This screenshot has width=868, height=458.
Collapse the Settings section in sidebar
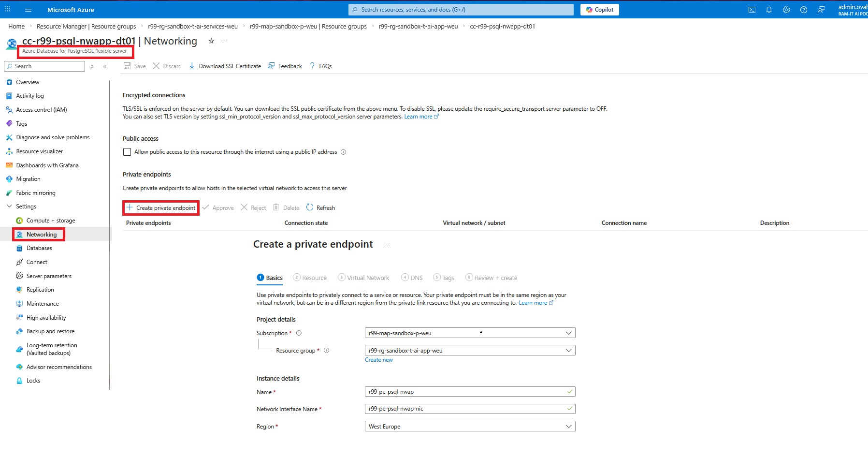click(10, 206)
